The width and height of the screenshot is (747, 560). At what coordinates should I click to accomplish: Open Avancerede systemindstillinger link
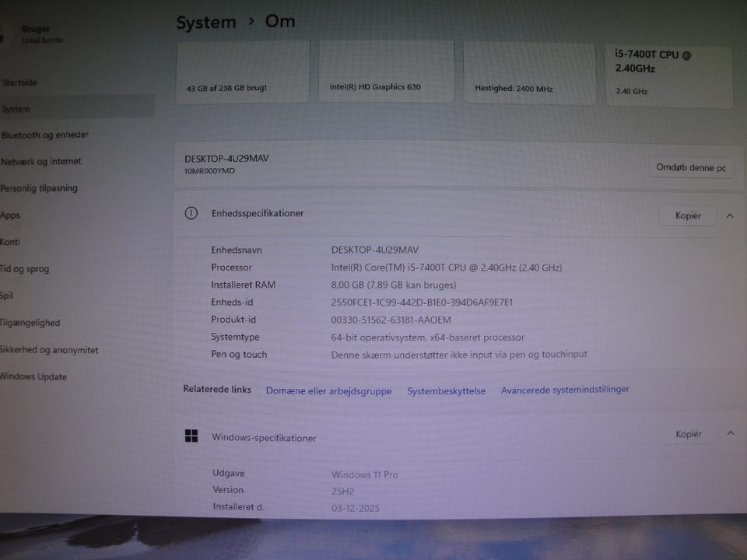tap(565, 390)
